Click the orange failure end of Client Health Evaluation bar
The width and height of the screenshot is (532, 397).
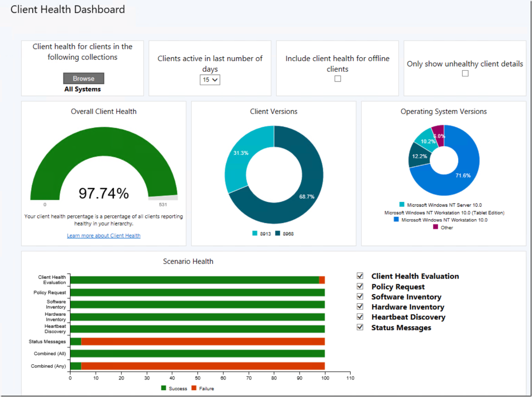(322, 280)
